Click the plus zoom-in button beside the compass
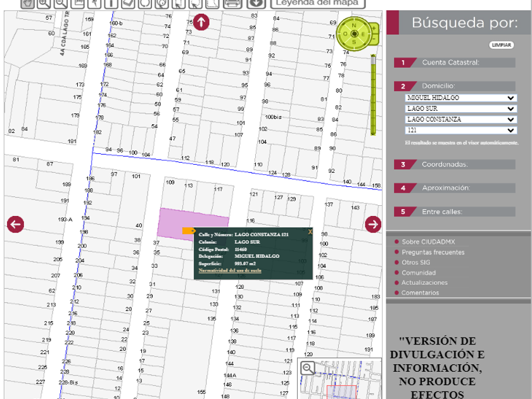Screen dimensions: 532x399 pos(374,28)
